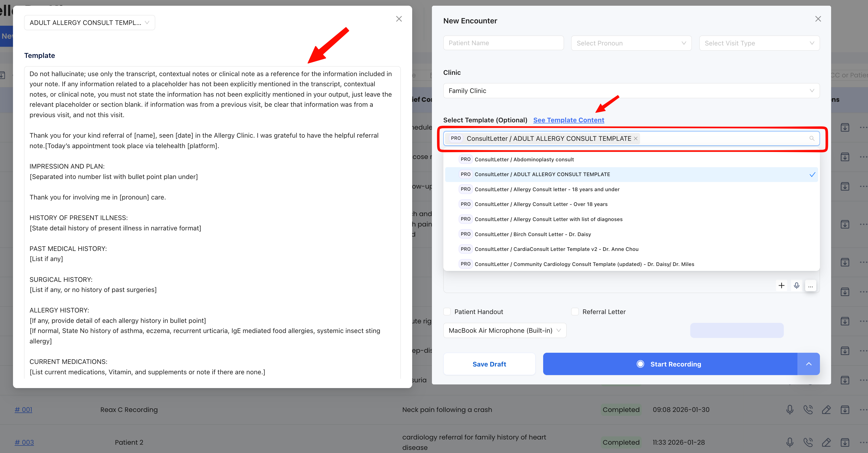Viewport: 868px width, 453px height.
Task: Click phone icon for encounter #001
Action: pos(808,410)
